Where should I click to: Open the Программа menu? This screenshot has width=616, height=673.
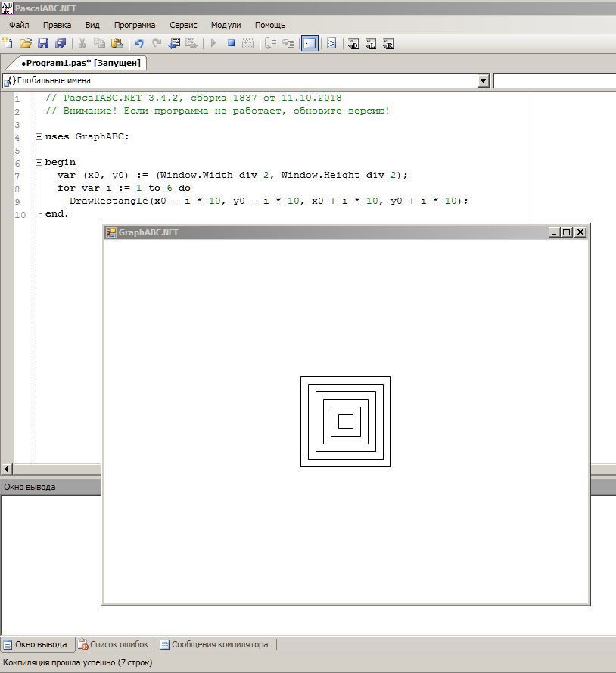(x=134, y=25)
